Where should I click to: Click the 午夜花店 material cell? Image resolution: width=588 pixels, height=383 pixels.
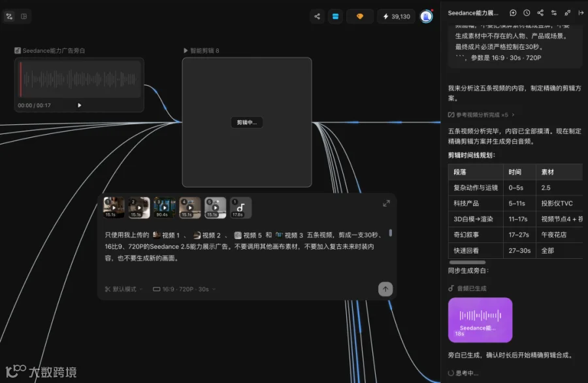pos(559,235)
